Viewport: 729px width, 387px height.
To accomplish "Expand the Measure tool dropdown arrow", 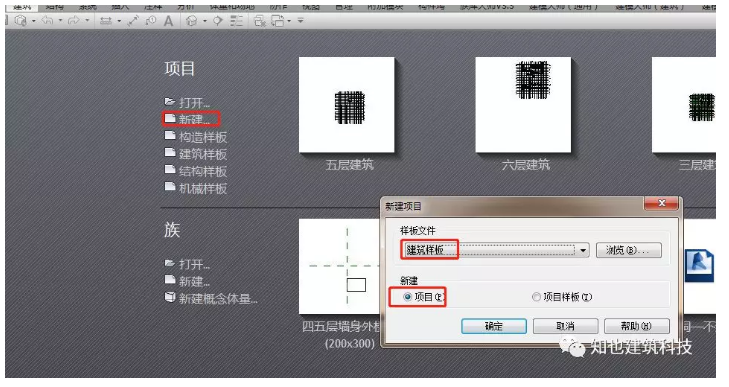I will tap(119, 21).
